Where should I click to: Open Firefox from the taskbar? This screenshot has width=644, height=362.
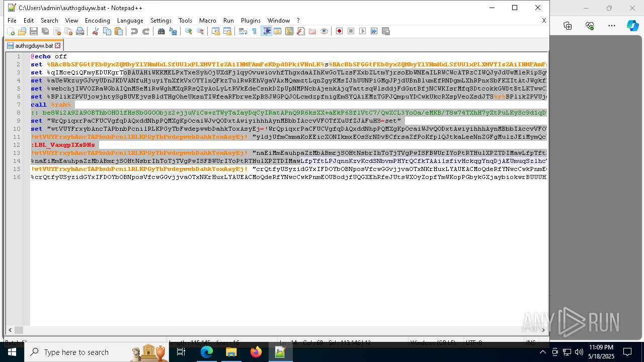coord(256,352)
